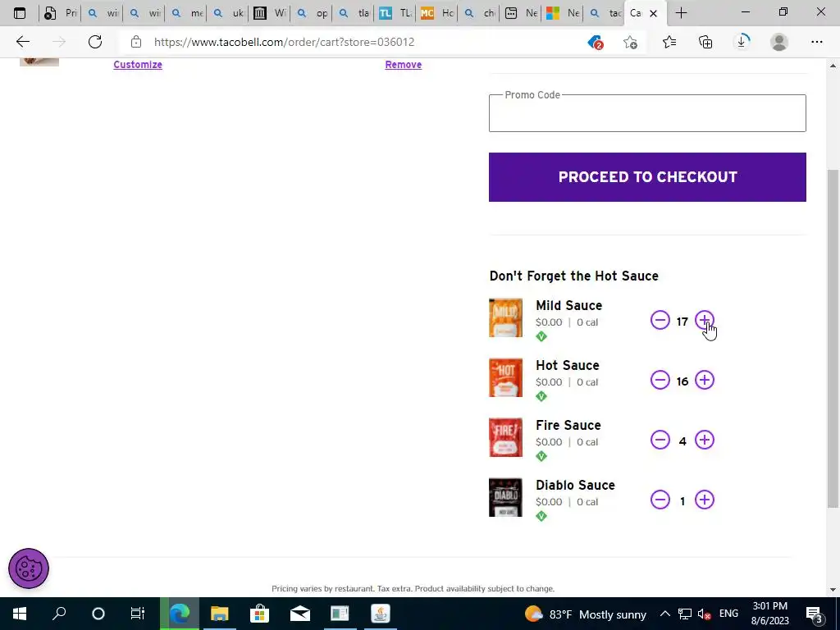Click the Diablo Sauce packet thumbnail

point(505,498)
